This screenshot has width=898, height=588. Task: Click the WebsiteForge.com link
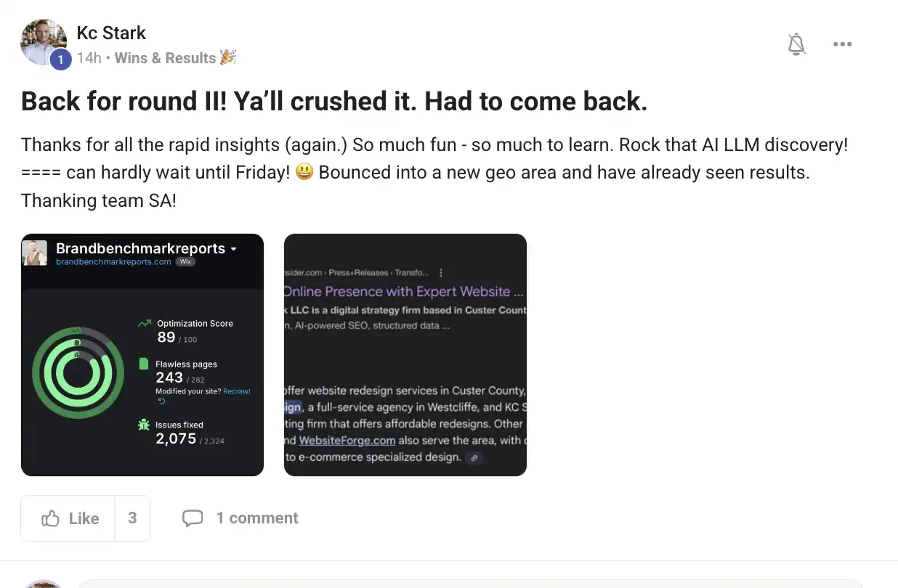(x=347, y=441)
